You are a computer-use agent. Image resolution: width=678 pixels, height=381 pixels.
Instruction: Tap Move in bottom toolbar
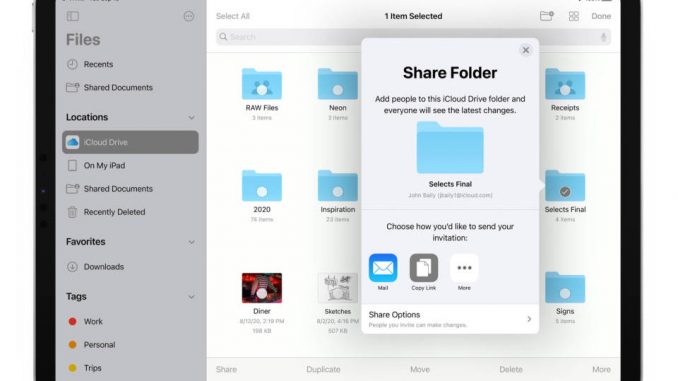[420, 369]
